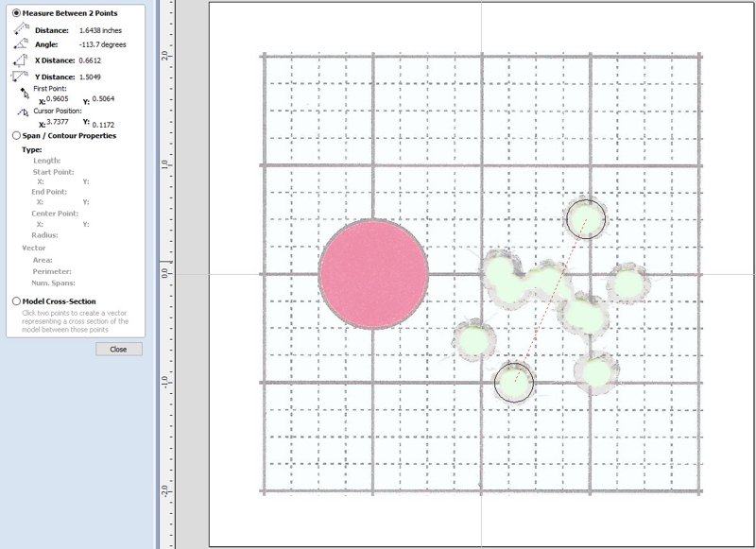
Task: Click the Y Distance icon
Action: pos(20,77)
